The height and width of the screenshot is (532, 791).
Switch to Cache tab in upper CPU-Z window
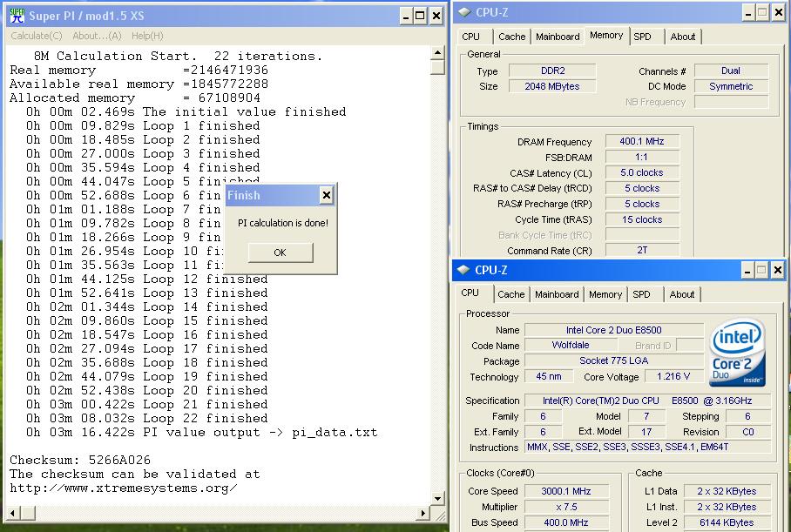(x=511, y=37)
